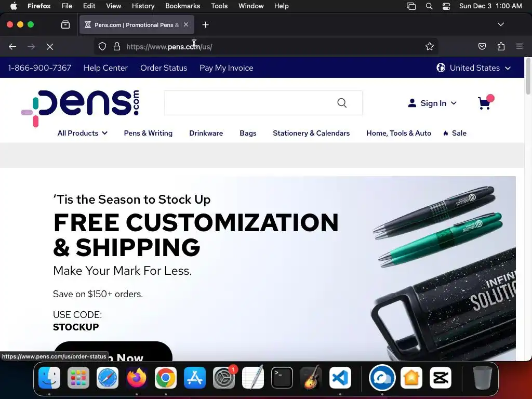The height and width of the screenshot is (399, 532).
Task: Bookmark this page with the star icon
Action: pyautogui.click(x=430, y=46)
